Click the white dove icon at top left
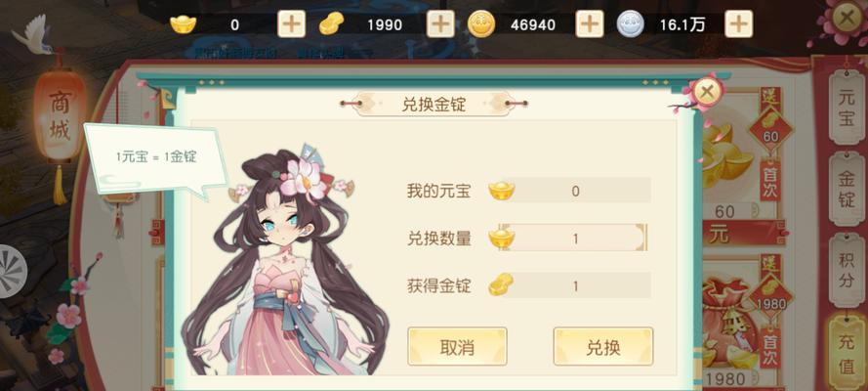 (33, 33)
